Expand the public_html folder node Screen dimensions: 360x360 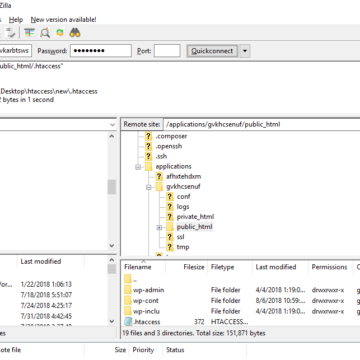click(x=159, y=227)
